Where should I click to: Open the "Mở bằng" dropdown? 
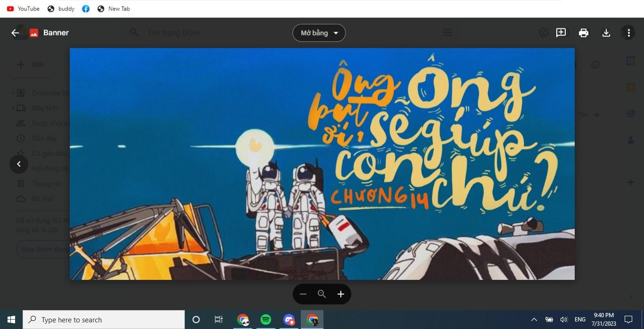click(319, 33)
